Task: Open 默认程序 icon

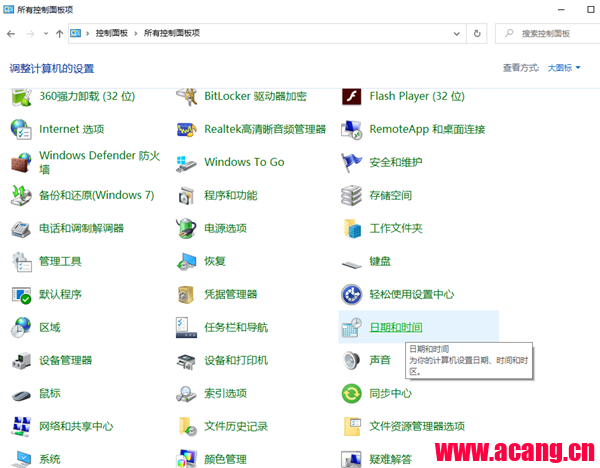Action: point(21,295)
